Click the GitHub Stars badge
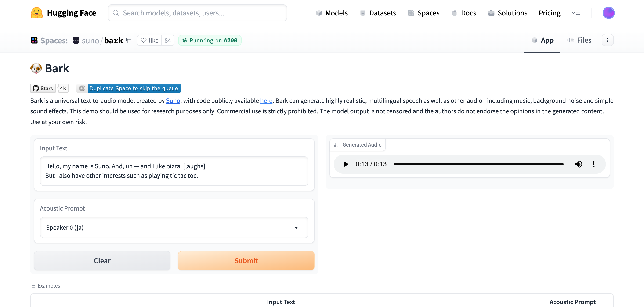644x307 pixels. [43, 88]
